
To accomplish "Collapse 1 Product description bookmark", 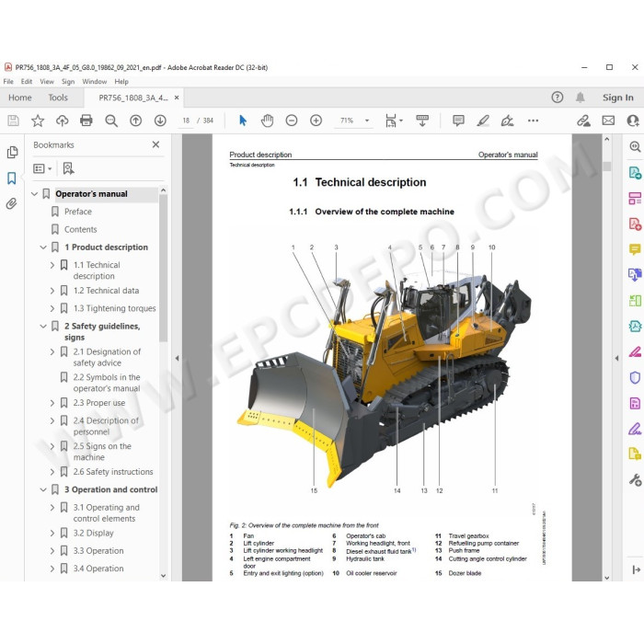I will coord(43,247).
